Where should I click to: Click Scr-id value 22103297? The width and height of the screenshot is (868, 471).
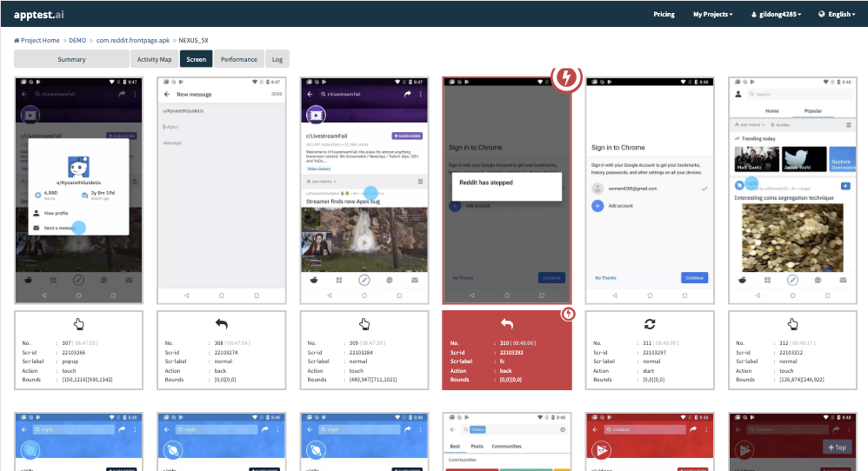coord(654,352)
